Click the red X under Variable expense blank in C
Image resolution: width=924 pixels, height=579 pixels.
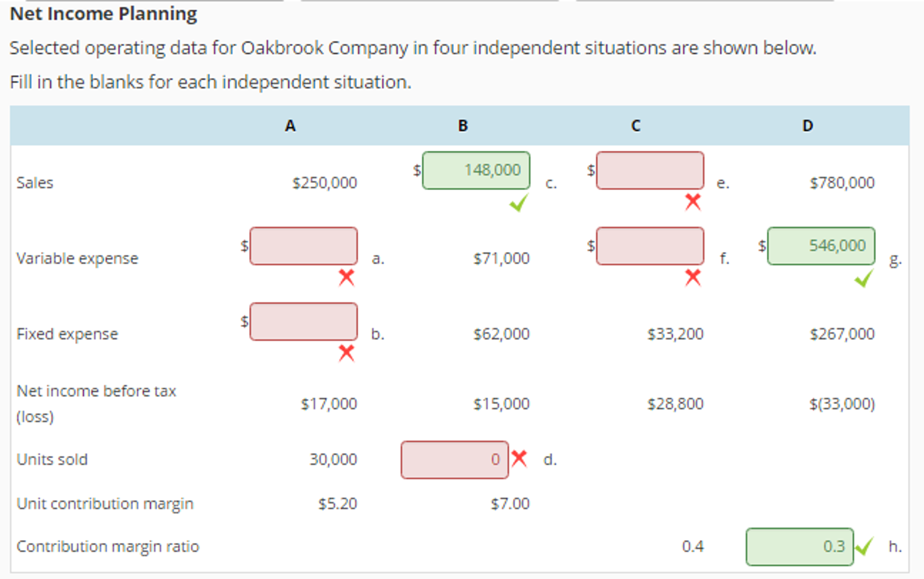tap(692, 279)
